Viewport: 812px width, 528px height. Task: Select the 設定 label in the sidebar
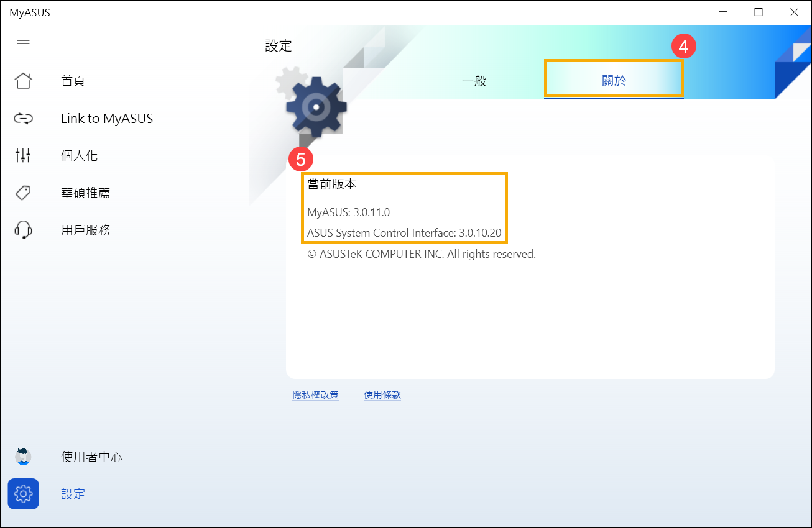pyautogui.click(x=73, y=494)
